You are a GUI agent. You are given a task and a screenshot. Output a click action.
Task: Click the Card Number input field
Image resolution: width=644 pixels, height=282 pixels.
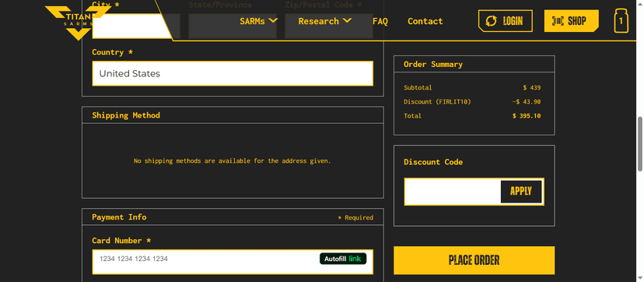tap(233, 262)
